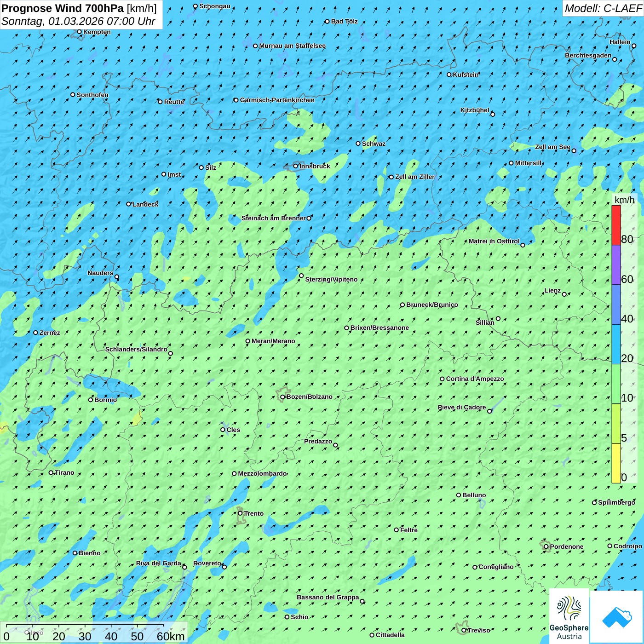Screen dimensions: 644x644
Task: Click the 'Murnau am Staffelsee' label
Action: pyautogui.click(x=293, y=46)
